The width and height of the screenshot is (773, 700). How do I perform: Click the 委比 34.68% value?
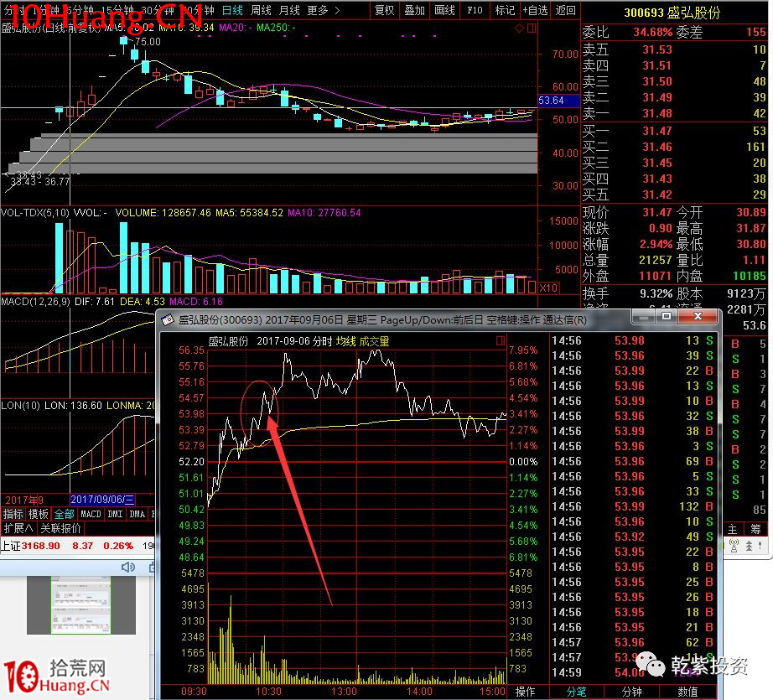(653, 32)
